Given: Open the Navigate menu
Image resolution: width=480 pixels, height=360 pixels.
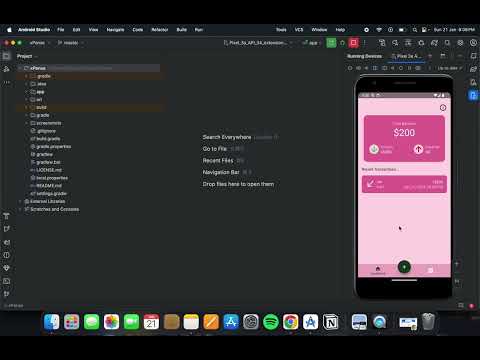Looking at the screenshot, I should tap(115, 30).
